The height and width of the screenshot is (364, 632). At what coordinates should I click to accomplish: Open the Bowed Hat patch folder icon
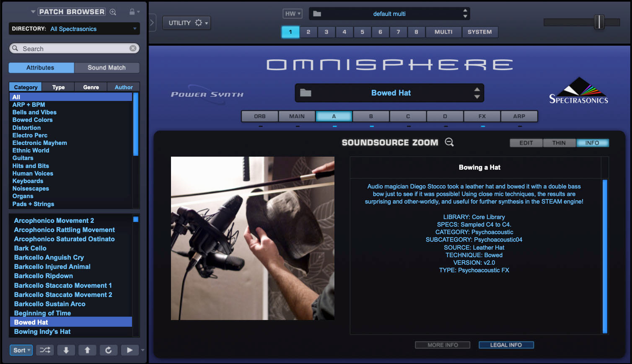306,93
